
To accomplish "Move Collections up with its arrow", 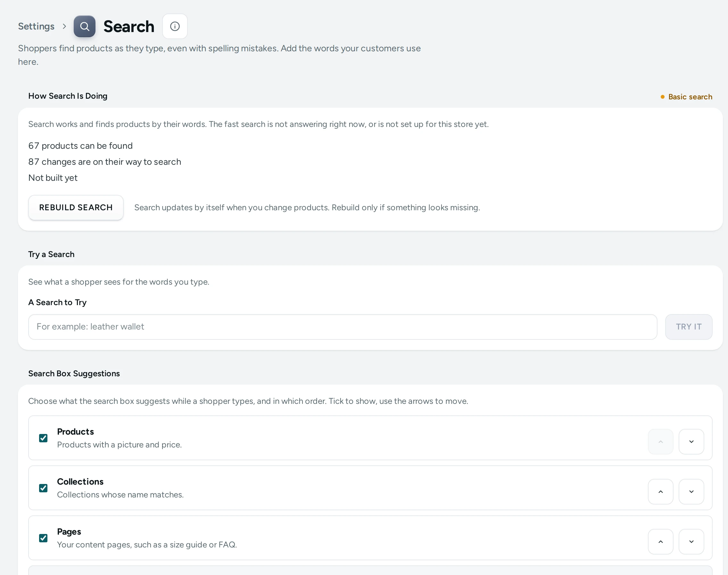I will coord(661,492).
